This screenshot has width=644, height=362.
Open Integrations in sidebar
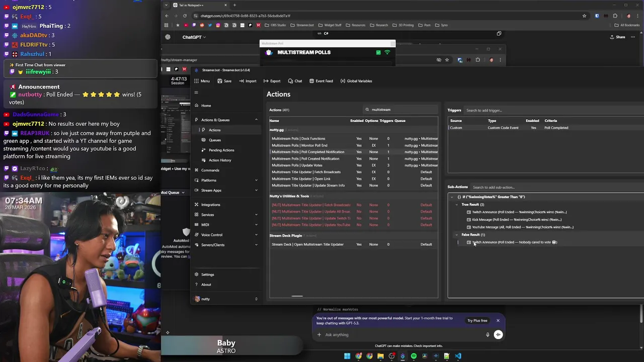(210, 205)
